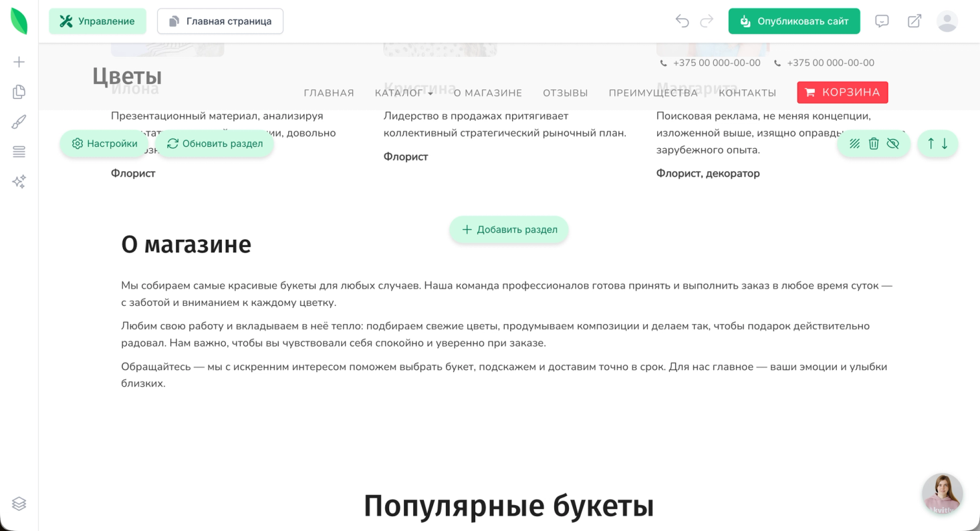Click the green leaf logo icon

[19, 21]
